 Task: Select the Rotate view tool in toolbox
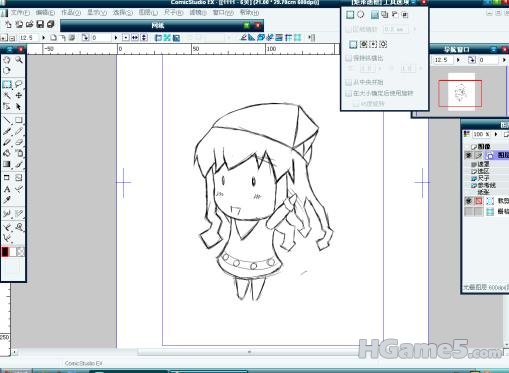(7, 71)
